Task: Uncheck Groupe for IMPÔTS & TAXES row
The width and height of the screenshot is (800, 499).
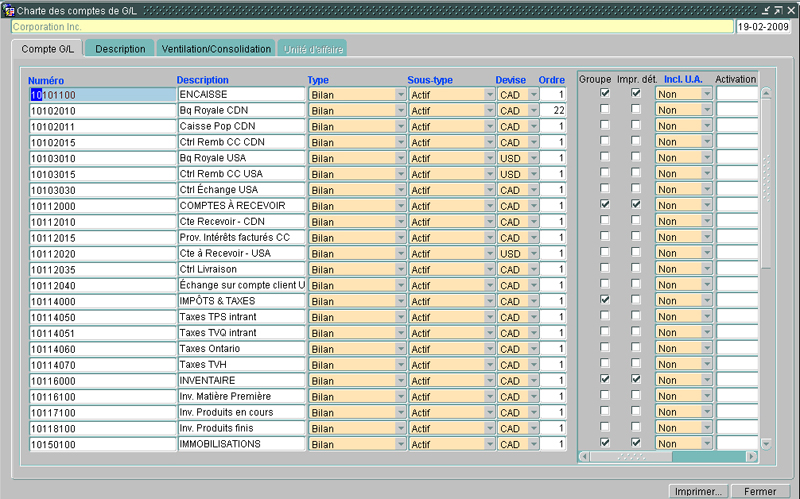Action: pyautogui.click(x=604, y=301)
